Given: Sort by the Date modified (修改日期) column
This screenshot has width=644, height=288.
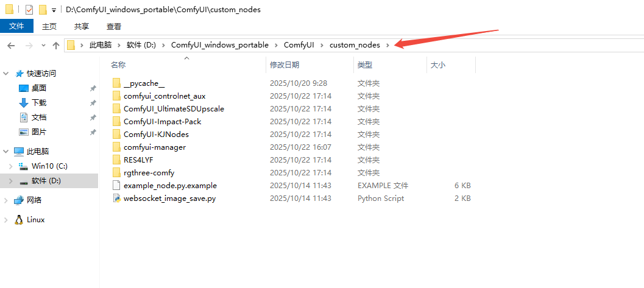Looking at the screenshot, I should tap(285, 65).
